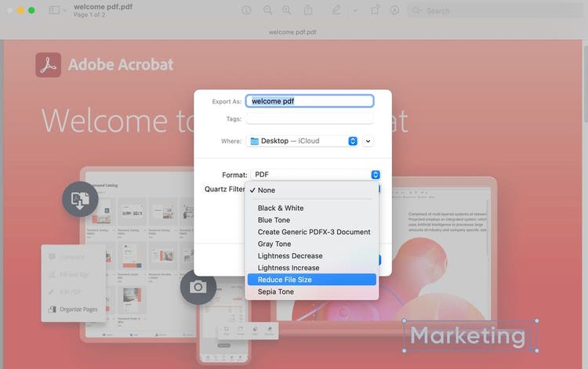Open the Where location popup Desktop — iCloud
Screen dimensions: 588x369
point(303,141)
